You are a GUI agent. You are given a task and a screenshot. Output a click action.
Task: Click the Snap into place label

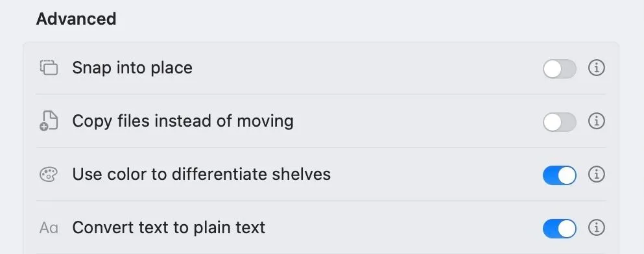click(132, 68)
